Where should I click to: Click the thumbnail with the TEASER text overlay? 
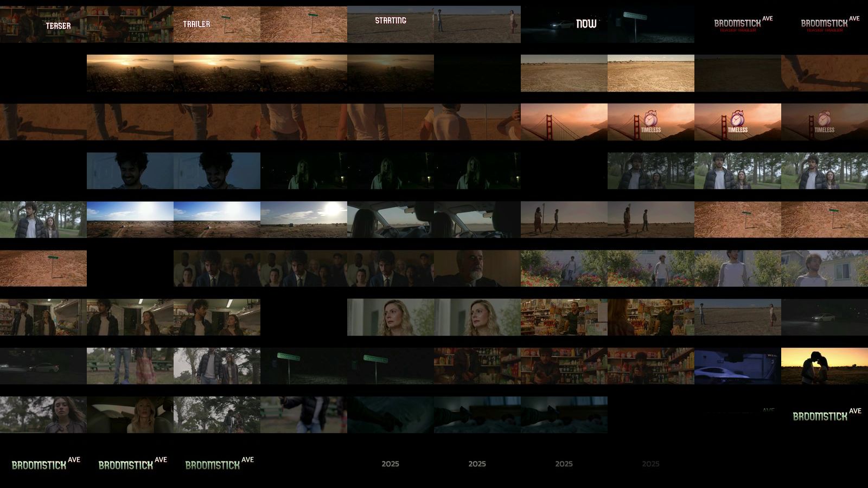(43, 24)
